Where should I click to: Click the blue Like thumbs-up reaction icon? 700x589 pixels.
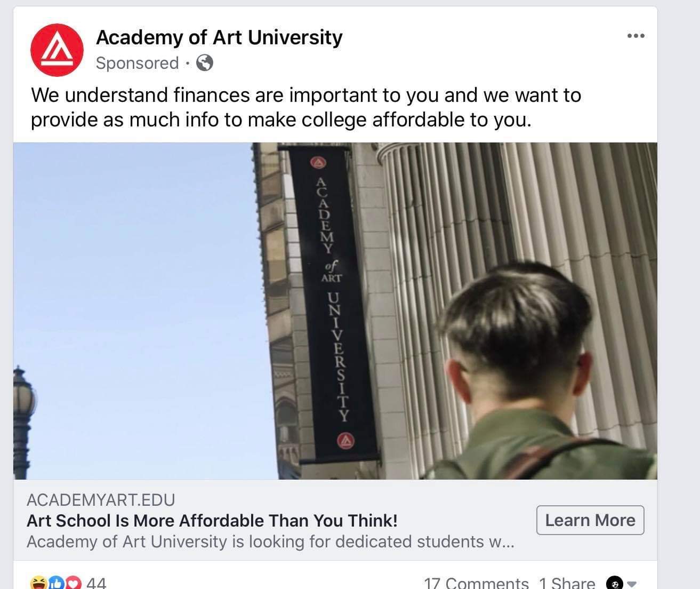(57, 583)
